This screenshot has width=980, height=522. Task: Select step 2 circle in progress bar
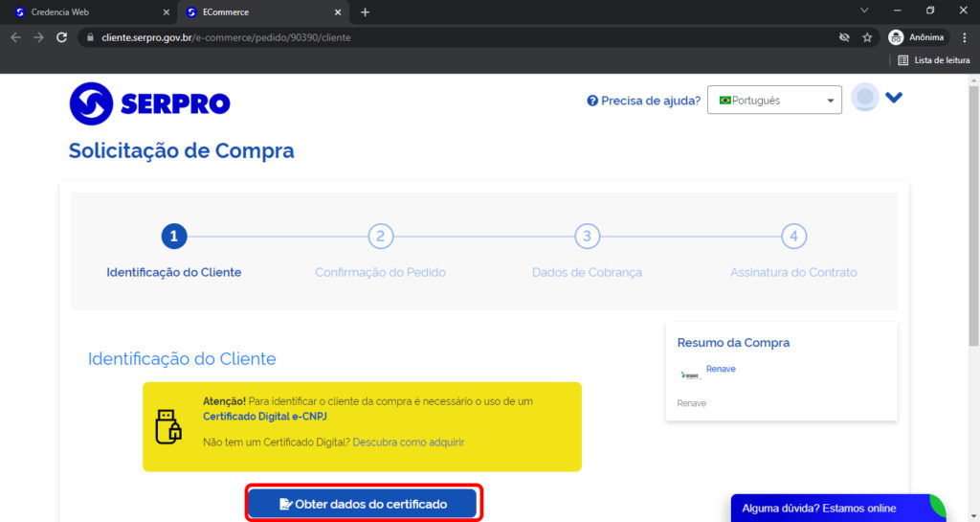[381, 237]
